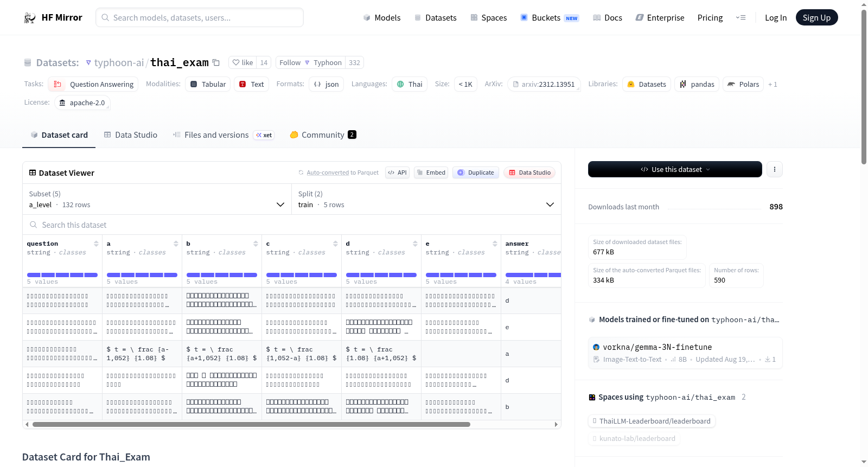The width and height of the screenshot is (868, 467).
Task: Expand the Use this dataset dropdown
Action: pyautogui.click(x=675, y=169)
